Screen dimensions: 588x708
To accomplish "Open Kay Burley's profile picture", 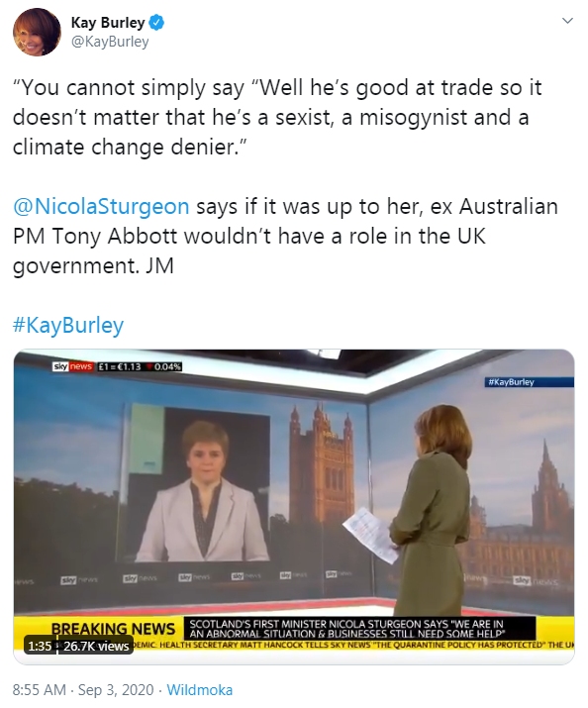I will coord(37,32).
